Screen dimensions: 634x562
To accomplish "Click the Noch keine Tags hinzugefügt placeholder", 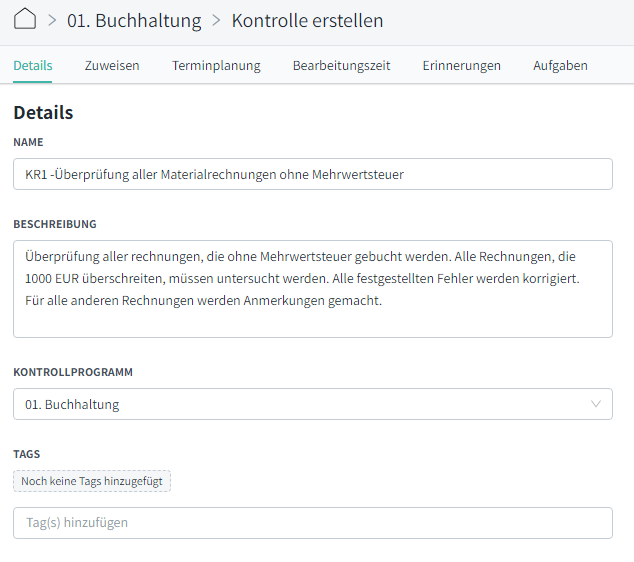I will [92, 481].
